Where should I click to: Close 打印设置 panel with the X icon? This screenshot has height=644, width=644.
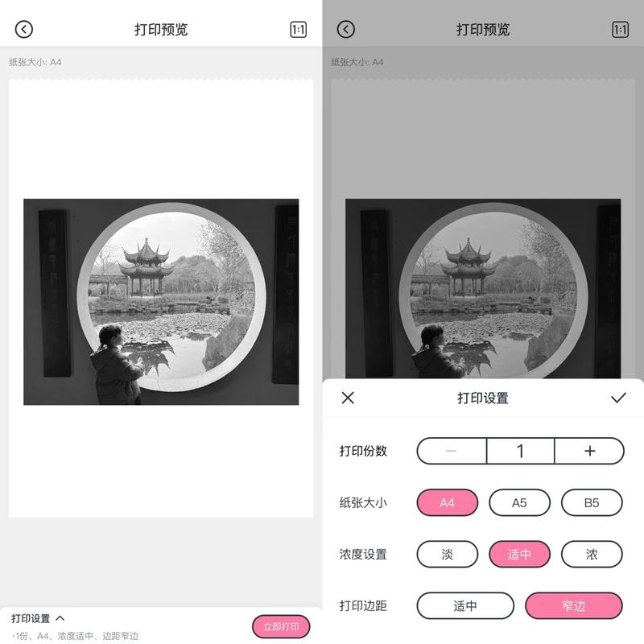[x=348, y=398]
